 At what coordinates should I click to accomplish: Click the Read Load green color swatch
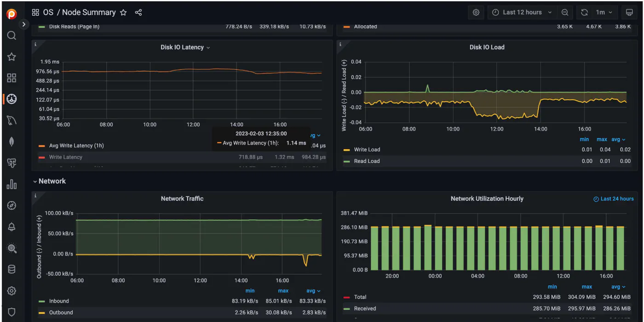pyautogui.click(x=346, y=161)
